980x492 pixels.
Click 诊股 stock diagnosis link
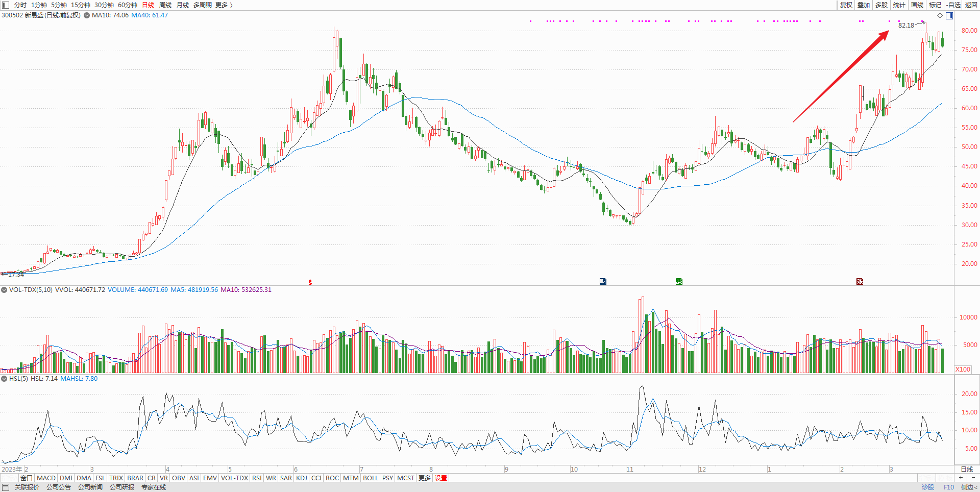point(928,487)
